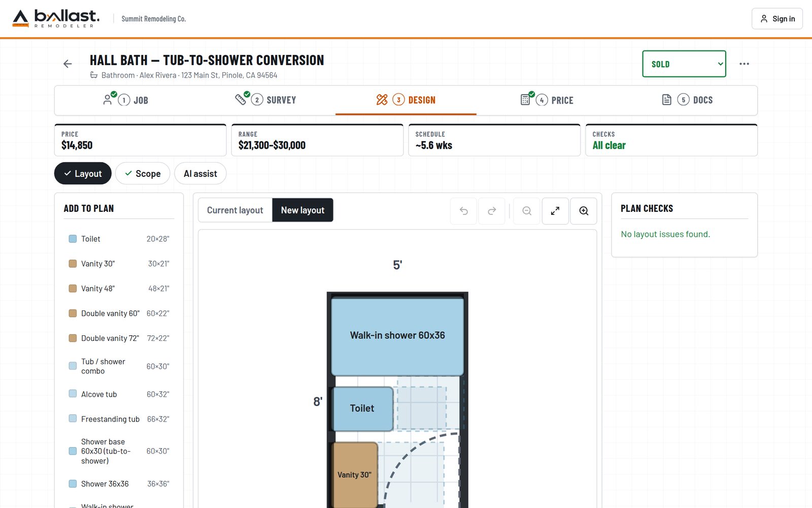Select the Walk-in shower 60x36 fixture on canvas
This screenshot has width=812, height=508.
(397, 336)
